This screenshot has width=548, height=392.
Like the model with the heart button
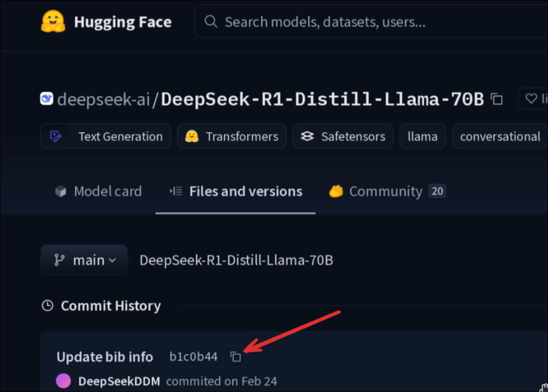(533, 98)
